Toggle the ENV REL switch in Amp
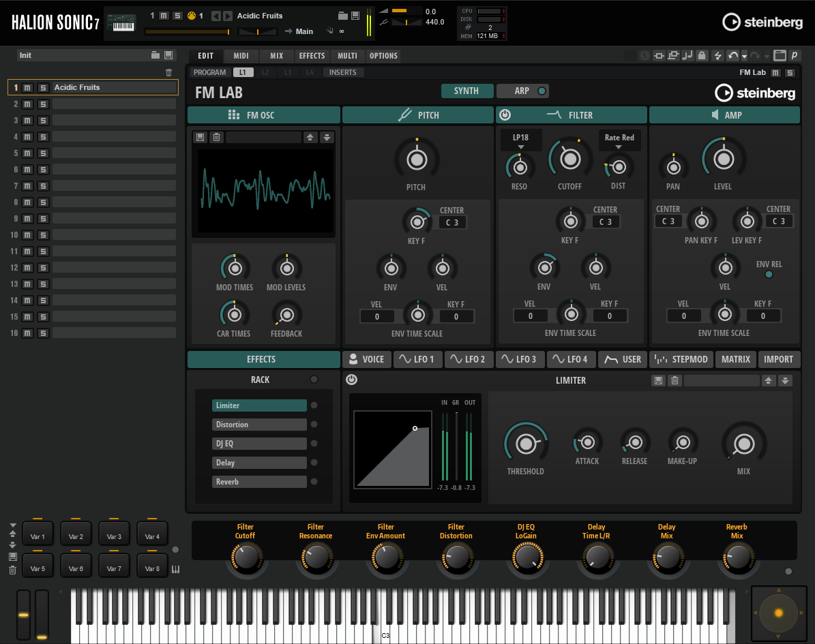Viewport: 815px width, 644px height. pyautogui.click(x=769, y=274)
